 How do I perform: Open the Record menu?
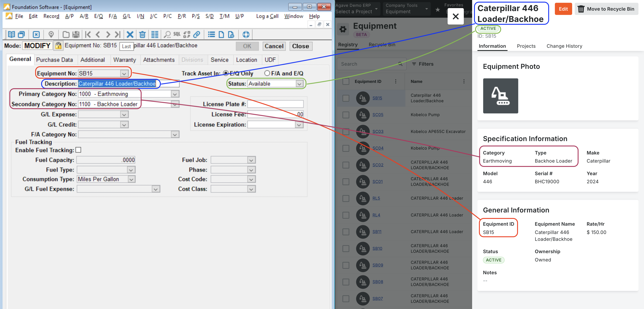tap(51, 16)
